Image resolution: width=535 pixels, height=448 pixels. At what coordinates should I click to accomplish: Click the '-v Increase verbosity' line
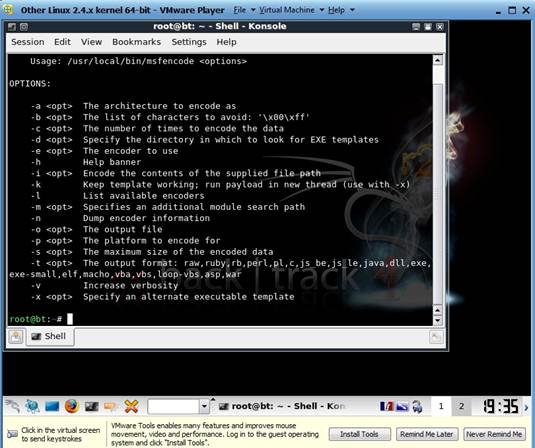[104, 285]
